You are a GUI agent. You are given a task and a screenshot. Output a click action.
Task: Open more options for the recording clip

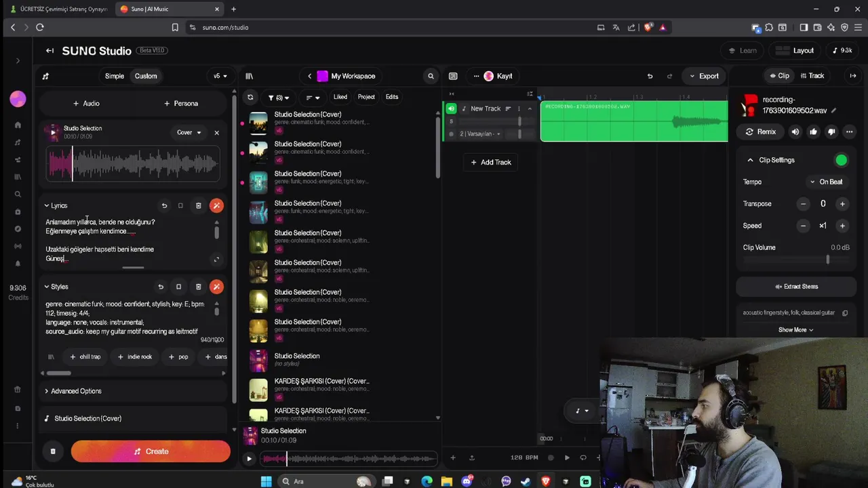(x=849, y=131)
